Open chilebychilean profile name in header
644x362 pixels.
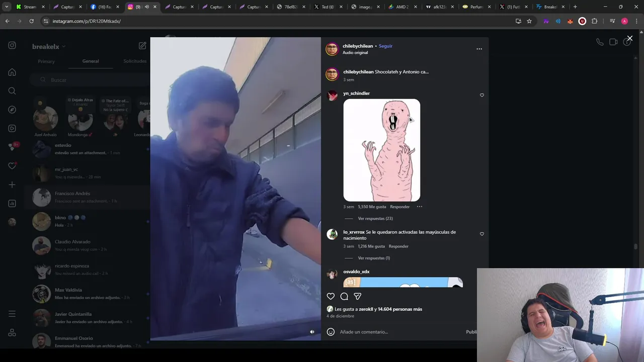358,46
